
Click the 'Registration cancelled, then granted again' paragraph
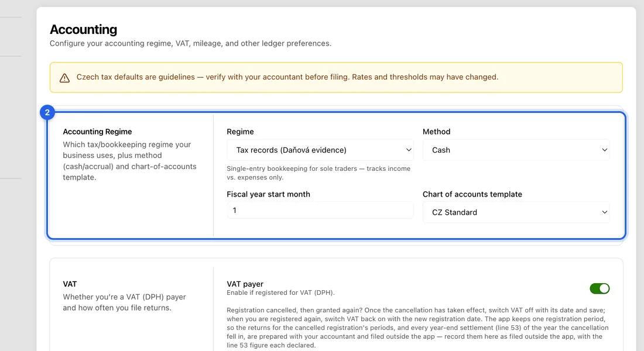[x=417, y=328]
